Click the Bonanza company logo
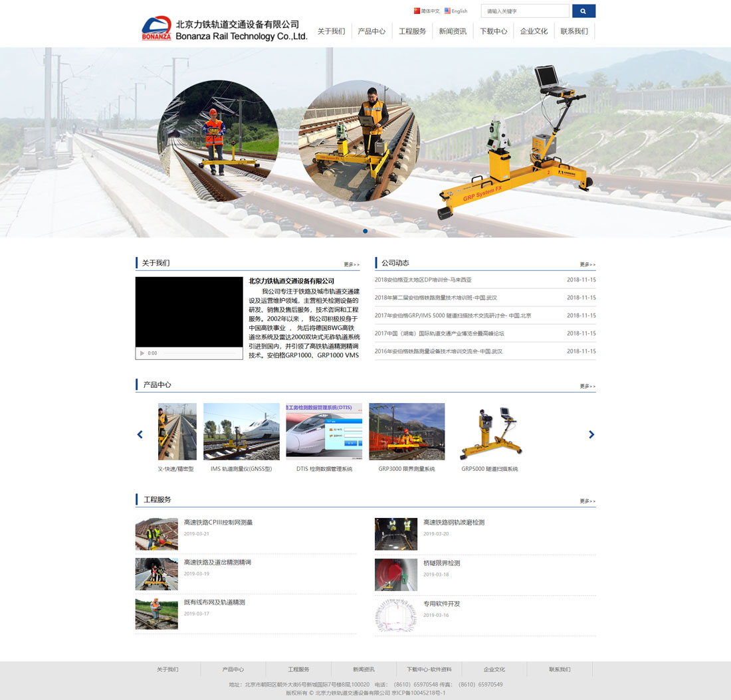 156,29
